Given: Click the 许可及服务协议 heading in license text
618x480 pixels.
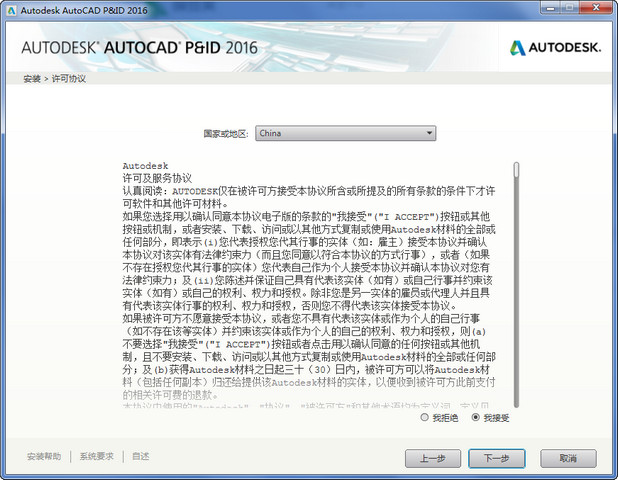Looking at the screenshot, I should click(157, 179).
